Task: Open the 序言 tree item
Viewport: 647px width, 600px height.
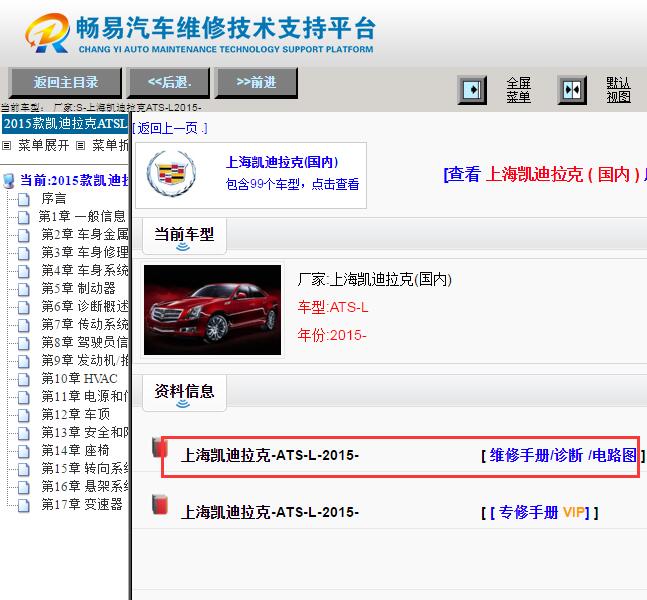Action: click(x=54, y=198)
